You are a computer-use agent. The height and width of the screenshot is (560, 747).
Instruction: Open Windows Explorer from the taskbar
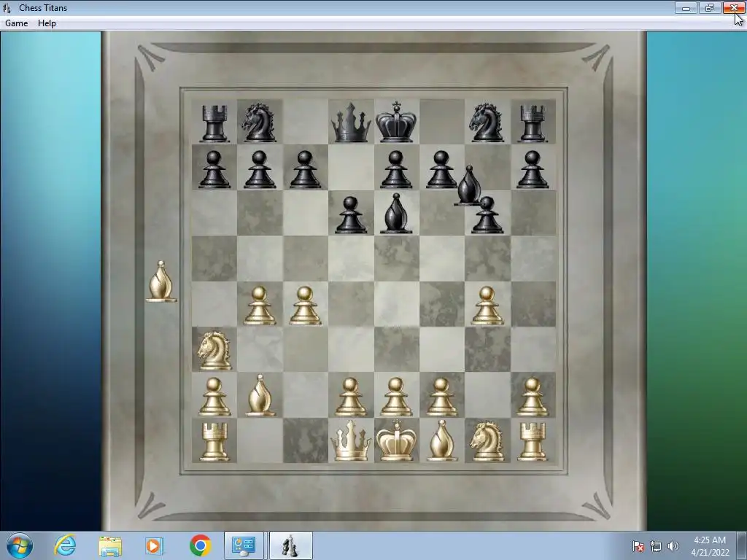(x=110, y=546)
